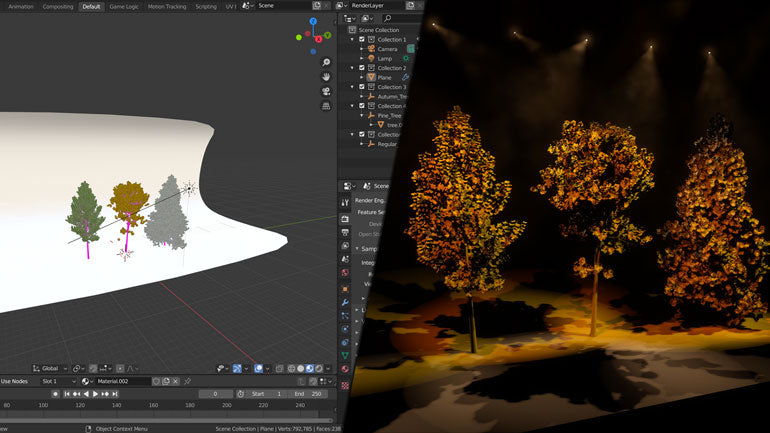Collapse the Pine_Tree item in outliner

pos(363,115)
